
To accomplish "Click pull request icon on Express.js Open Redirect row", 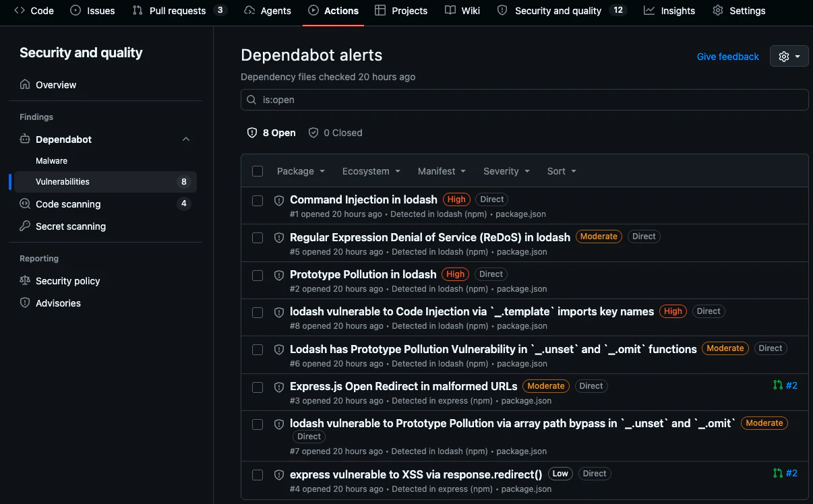I will coord(778,385).
